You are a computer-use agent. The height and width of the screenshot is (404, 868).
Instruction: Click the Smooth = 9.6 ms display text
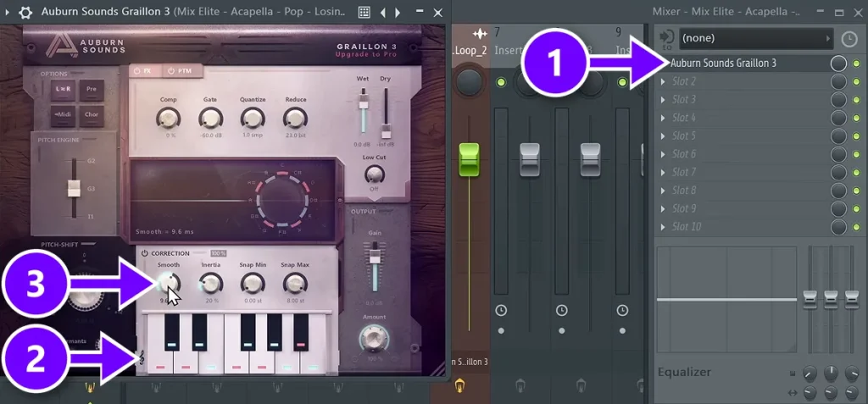pos(164,232)
